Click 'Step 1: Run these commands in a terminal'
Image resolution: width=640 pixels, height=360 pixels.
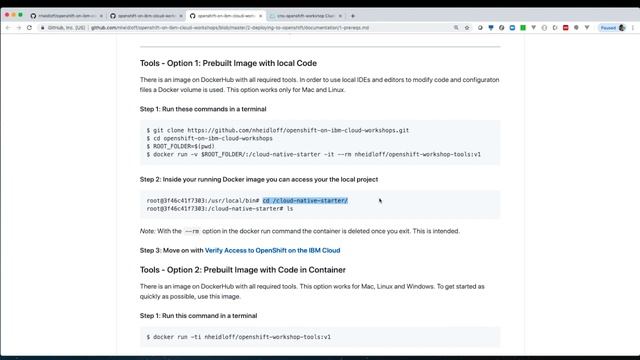click(x=203, y=109)
